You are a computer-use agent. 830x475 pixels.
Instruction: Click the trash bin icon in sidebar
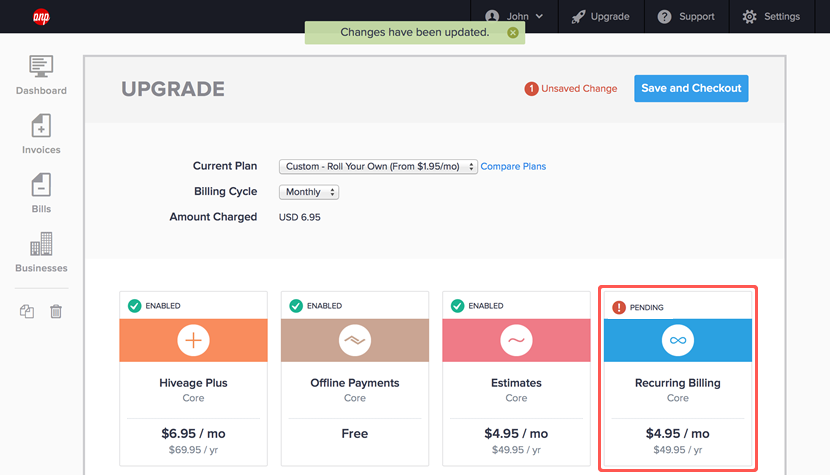(56, 311)
